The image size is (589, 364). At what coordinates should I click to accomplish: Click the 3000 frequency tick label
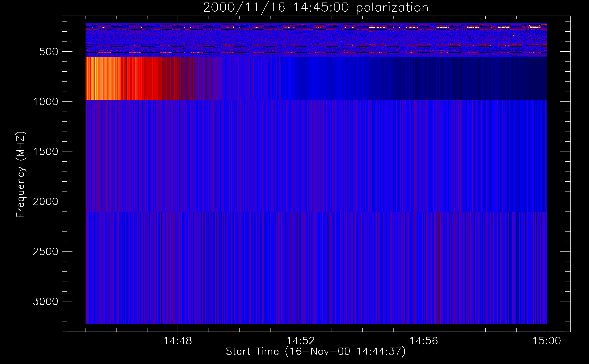coord(46,301)
